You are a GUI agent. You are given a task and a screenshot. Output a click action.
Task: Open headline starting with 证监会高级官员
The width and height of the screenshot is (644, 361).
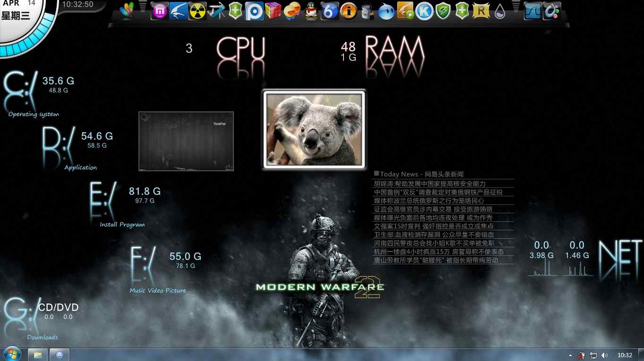coord(433,209)
